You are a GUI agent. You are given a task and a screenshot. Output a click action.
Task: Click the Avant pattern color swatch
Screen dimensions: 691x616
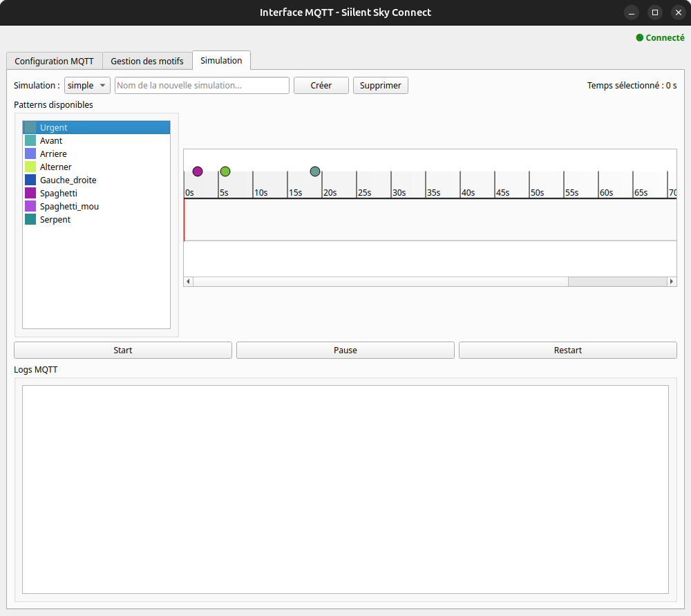coord(30,141)
